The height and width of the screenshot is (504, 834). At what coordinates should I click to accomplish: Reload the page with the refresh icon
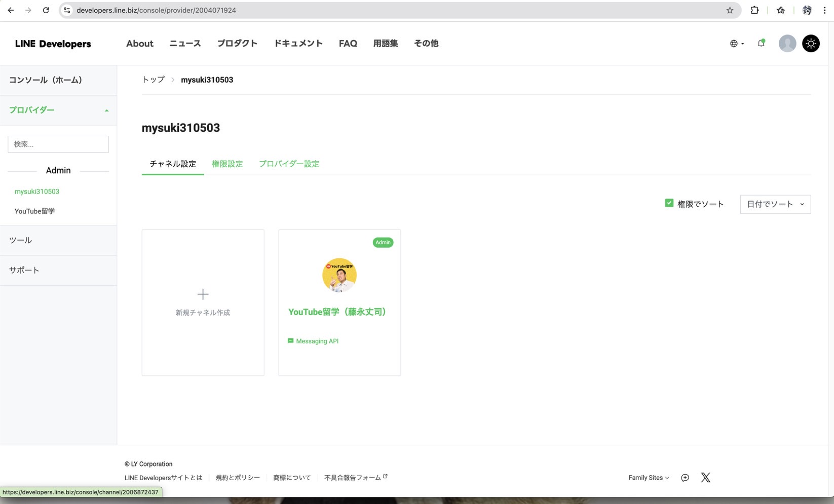[x=46, y=10]
